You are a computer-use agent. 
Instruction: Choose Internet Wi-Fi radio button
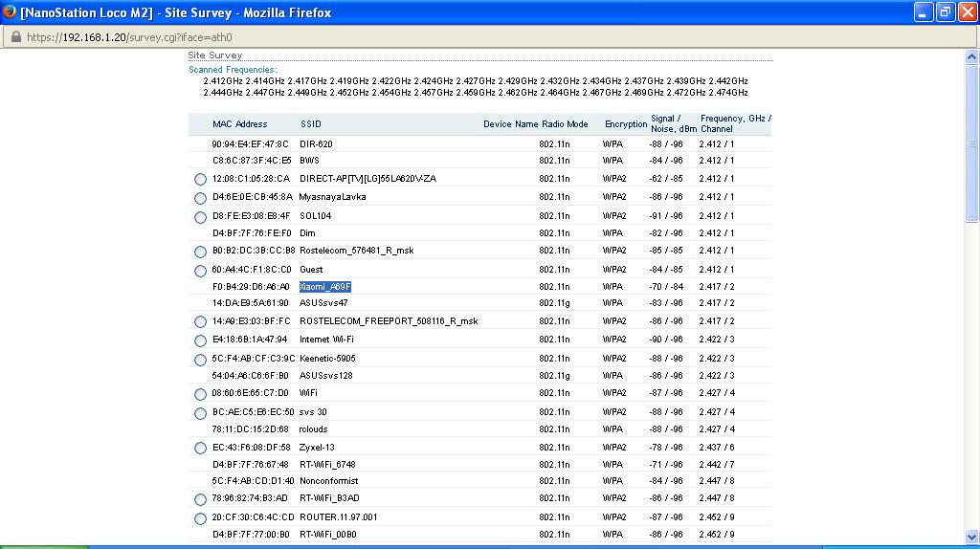[200, 340]
